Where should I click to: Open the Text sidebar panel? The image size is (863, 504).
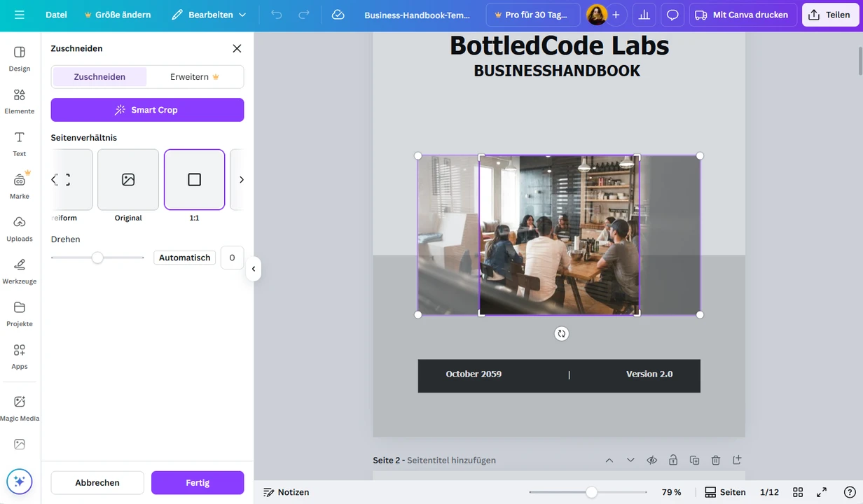[x=20, y=144]
